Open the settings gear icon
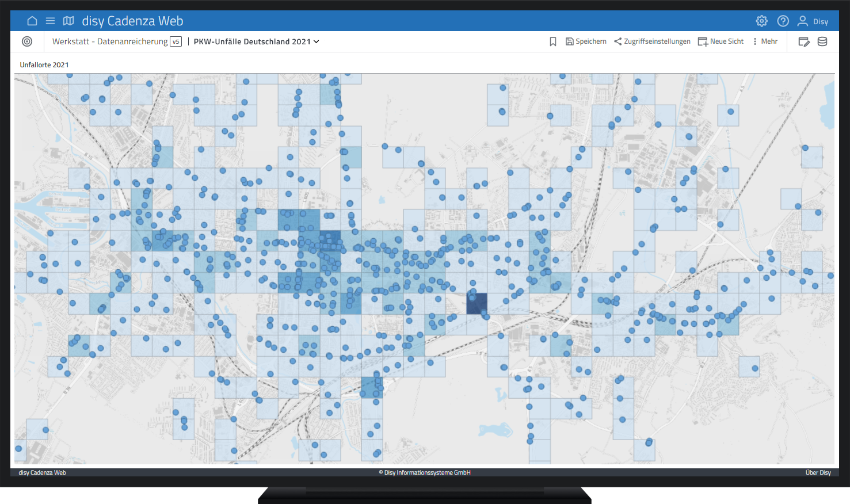Image resolution: width=850 pixels, height=504 pixels. [761, 21]
